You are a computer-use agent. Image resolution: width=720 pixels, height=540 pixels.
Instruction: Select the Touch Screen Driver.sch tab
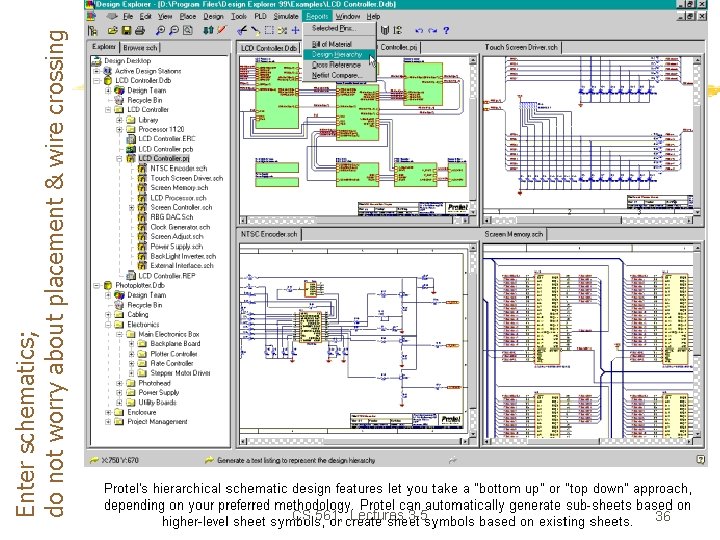pyautogui.click(x=522, y=47)
